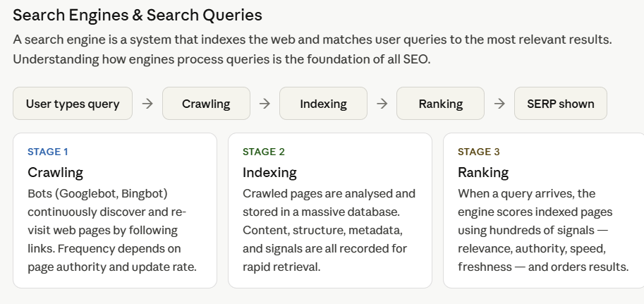Click the arrow between Indexing and Ranking steps
The image size is (644, 304).
382,104
